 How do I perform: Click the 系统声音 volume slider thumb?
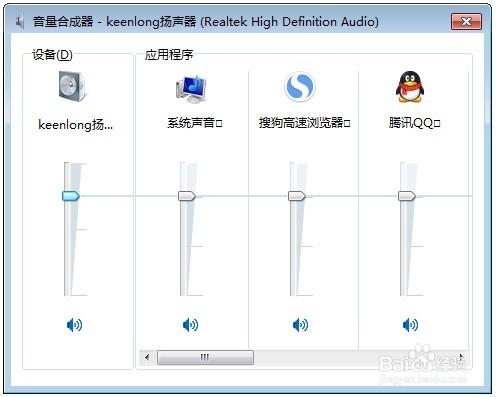pos(187,196)
